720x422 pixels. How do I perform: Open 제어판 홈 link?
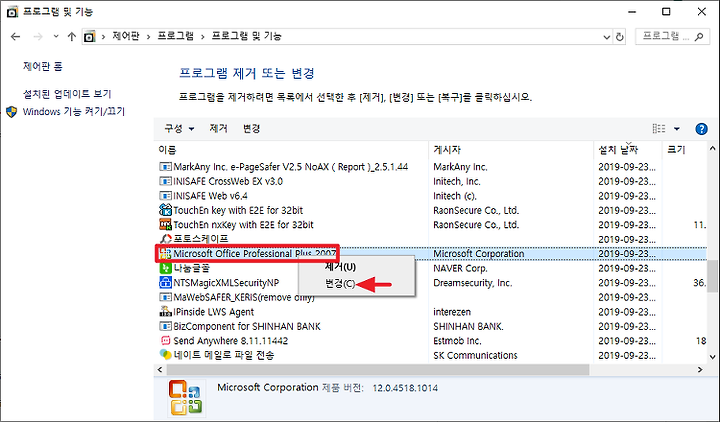tap(43, 67)
